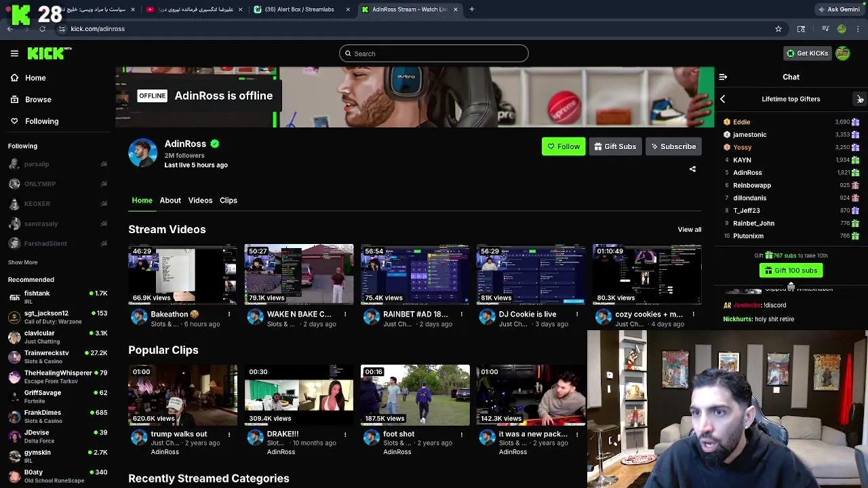Open the hamburger sidebar menu

point(14,54)
